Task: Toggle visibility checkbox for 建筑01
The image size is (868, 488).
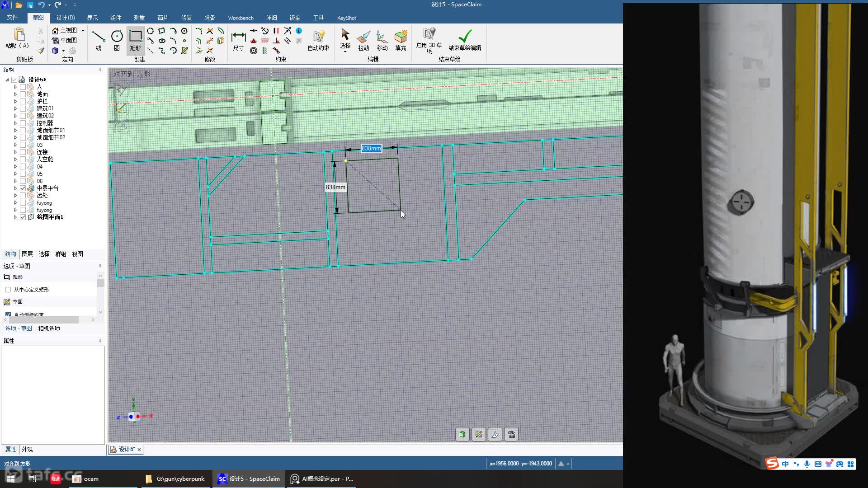Action: click(x=23, y=108)
